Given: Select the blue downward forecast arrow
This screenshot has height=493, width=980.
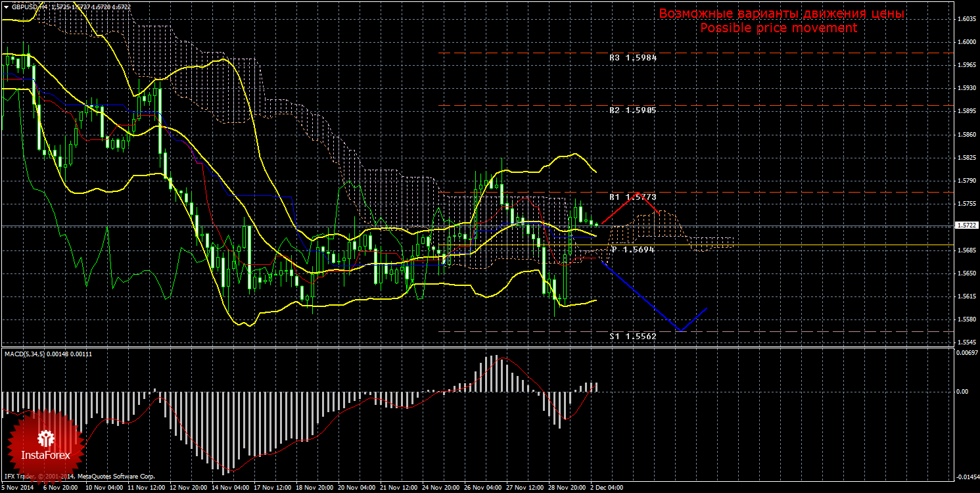Looking at the screenshot, I should (654, 297).
